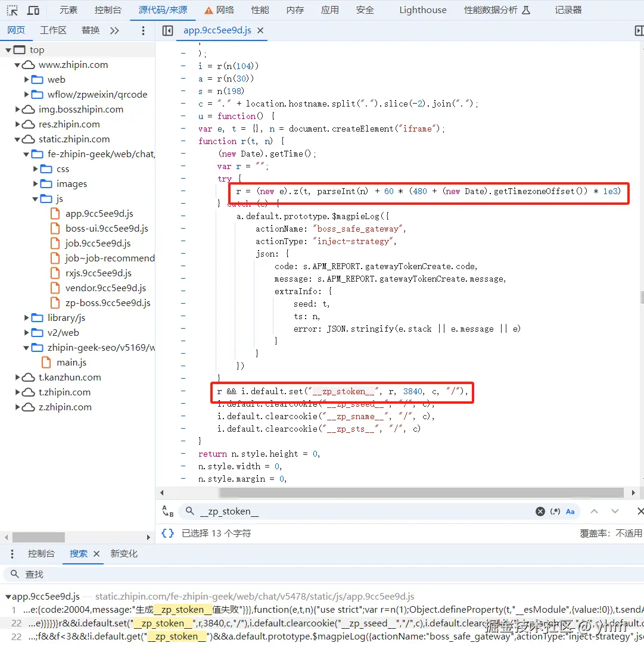
Task: Open the Security (安全) tab
Action: [365, 10]
